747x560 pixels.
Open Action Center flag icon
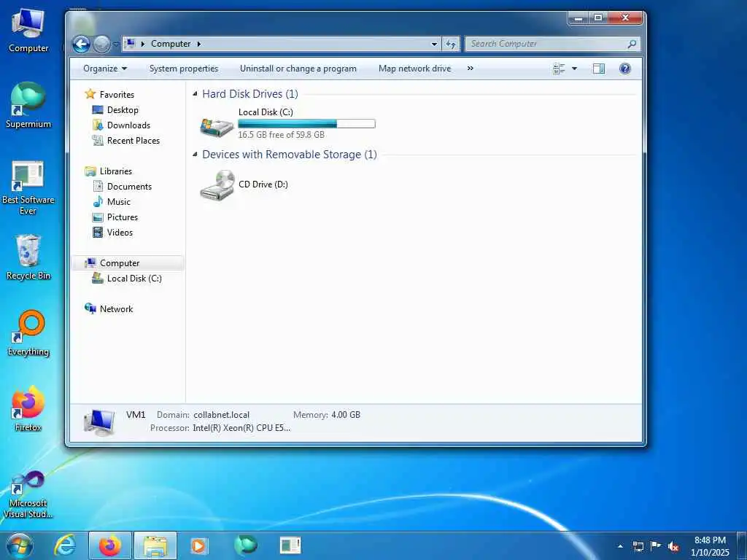pyautogui.click(x=656, y=546)
